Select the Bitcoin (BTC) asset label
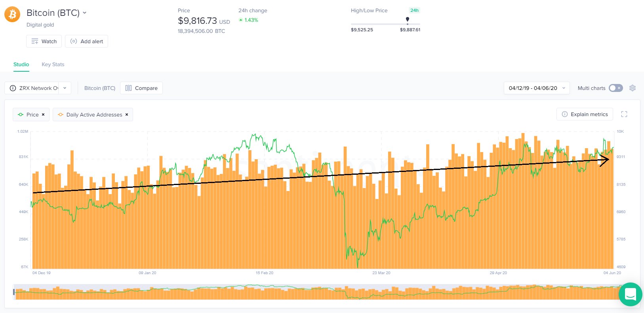 pos(100,88)
